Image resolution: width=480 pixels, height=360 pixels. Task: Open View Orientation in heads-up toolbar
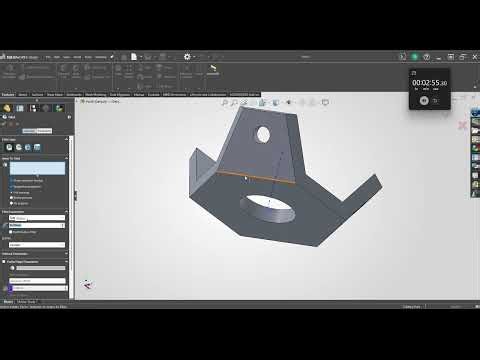tap(263, 102)
